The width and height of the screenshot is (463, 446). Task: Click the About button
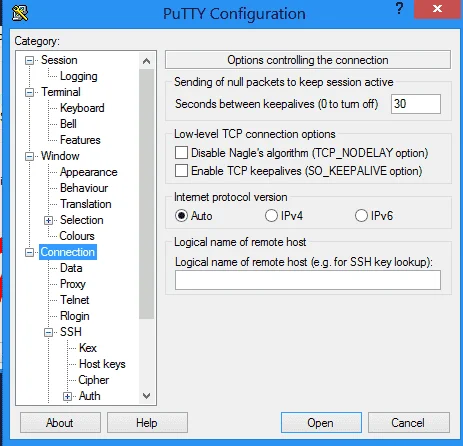coord(60,423)
